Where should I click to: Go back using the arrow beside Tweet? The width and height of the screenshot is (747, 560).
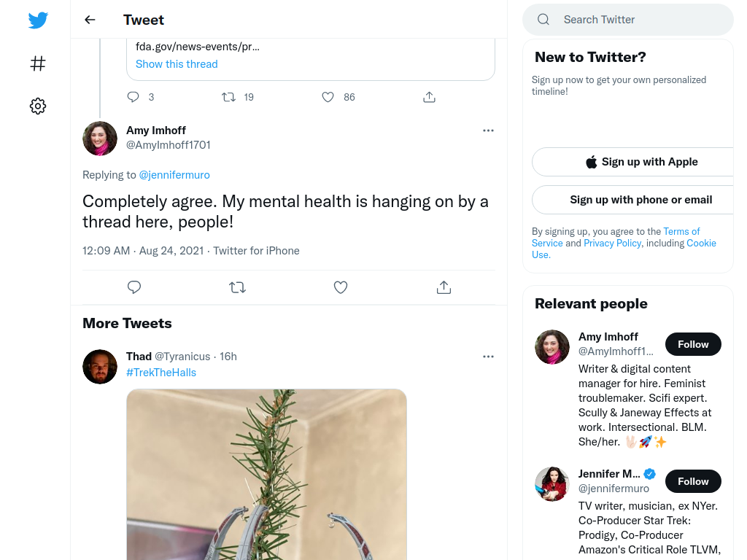click(90, 20)
